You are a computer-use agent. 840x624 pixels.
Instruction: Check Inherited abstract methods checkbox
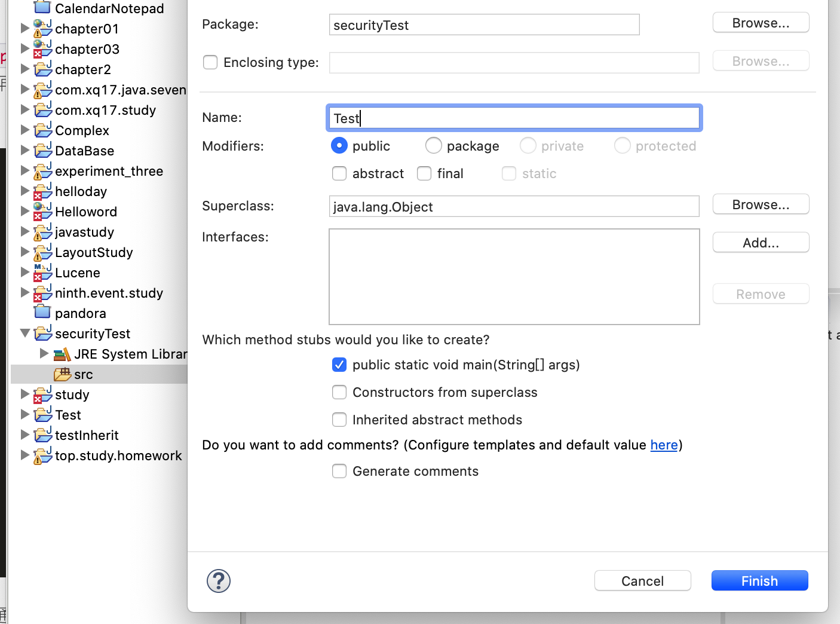pos(339,420)
